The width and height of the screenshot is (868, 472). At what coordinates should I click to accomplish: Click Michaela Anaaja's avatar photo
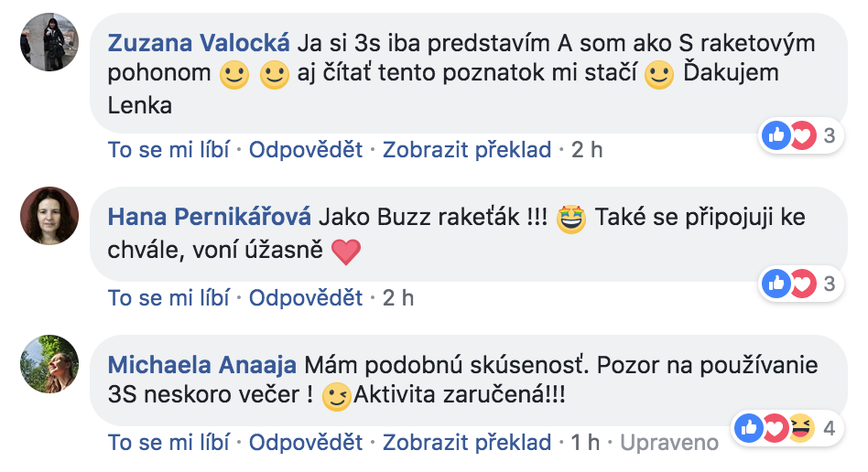tap(49, 364)
